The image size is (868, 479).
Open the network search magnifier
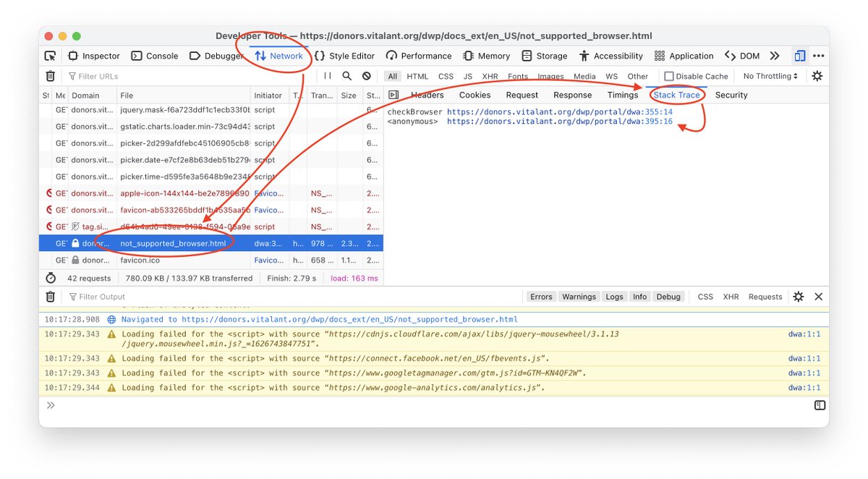347,76
